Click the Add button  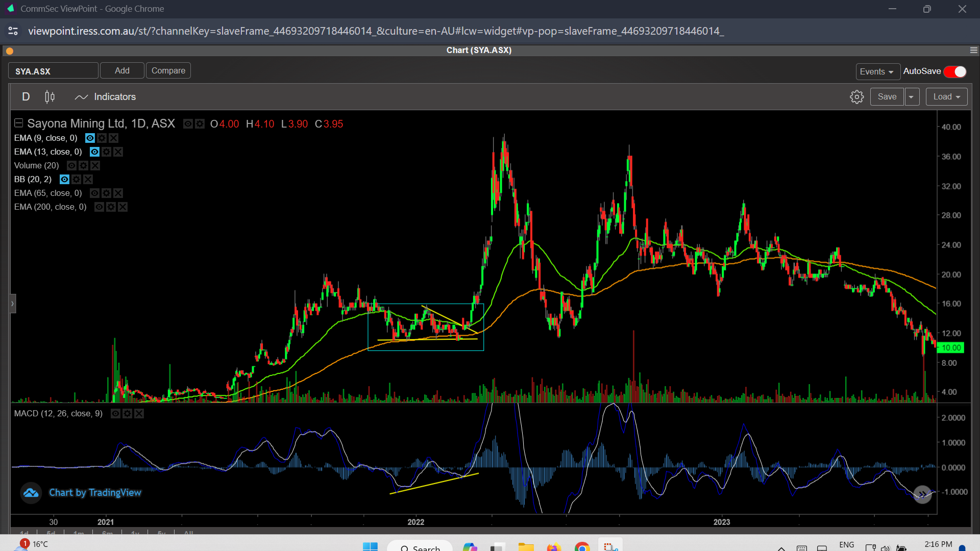pos(122,70)
